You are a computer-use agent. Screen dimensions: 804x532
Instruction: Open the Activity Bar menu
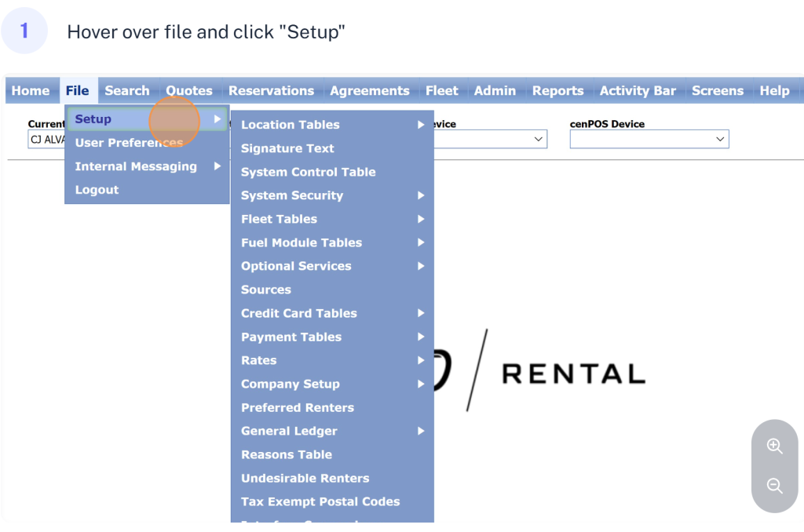tap(637, 91)
